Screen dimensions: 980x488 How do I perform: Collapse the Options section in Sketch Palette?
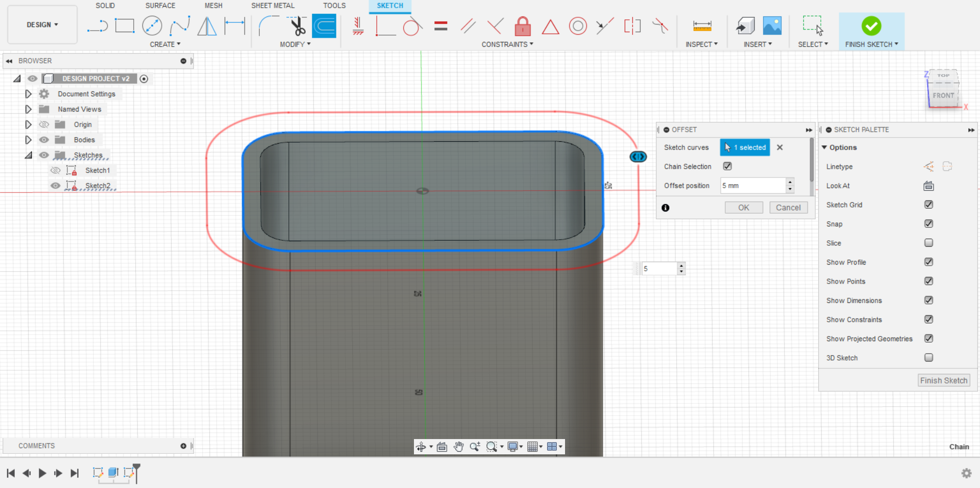pos(824,147)
